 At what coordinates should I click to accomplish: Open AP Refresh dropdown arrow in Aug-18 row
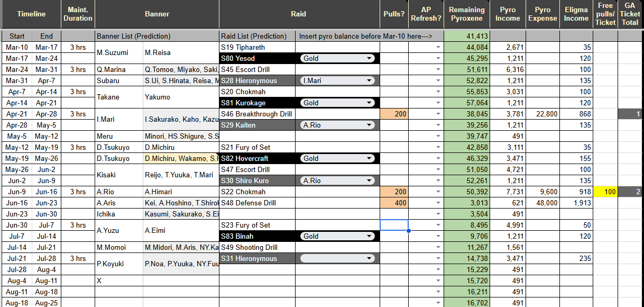(x=438, y=303)
